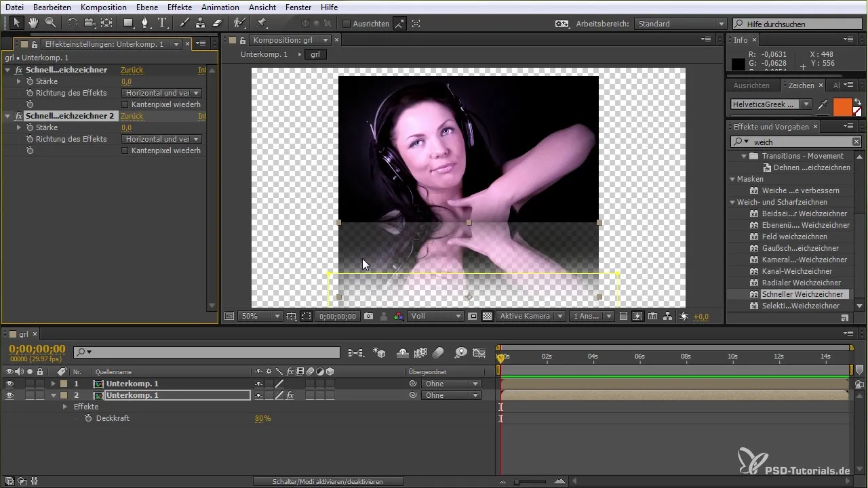This screenshot has width=868, height=488.
Task: Click Zurück for the first Schnell...eichzeichner effect
Action: pos(132,70)
